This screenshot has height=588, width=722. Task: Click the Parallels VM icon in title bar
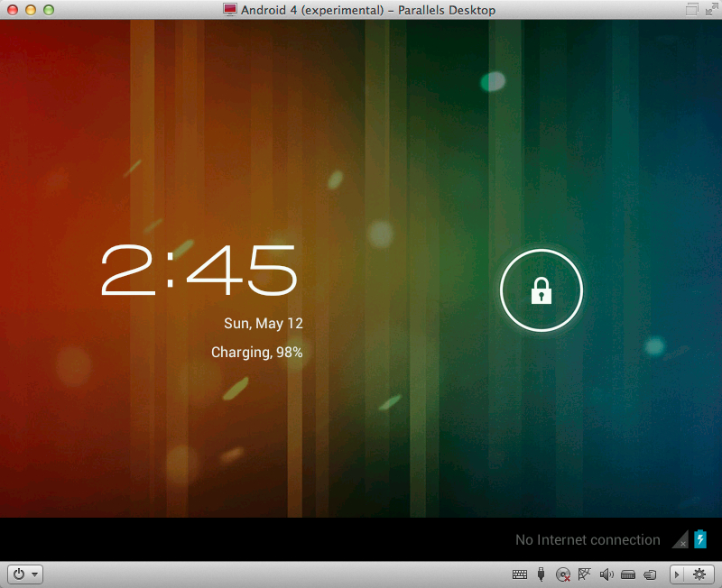(230, 10)
